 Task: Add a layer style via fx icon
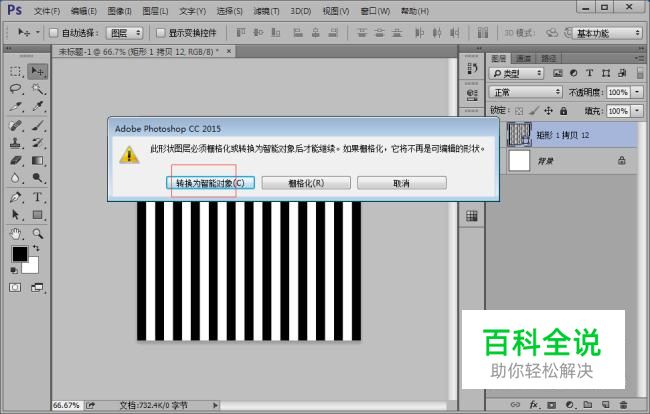point(534,404)
